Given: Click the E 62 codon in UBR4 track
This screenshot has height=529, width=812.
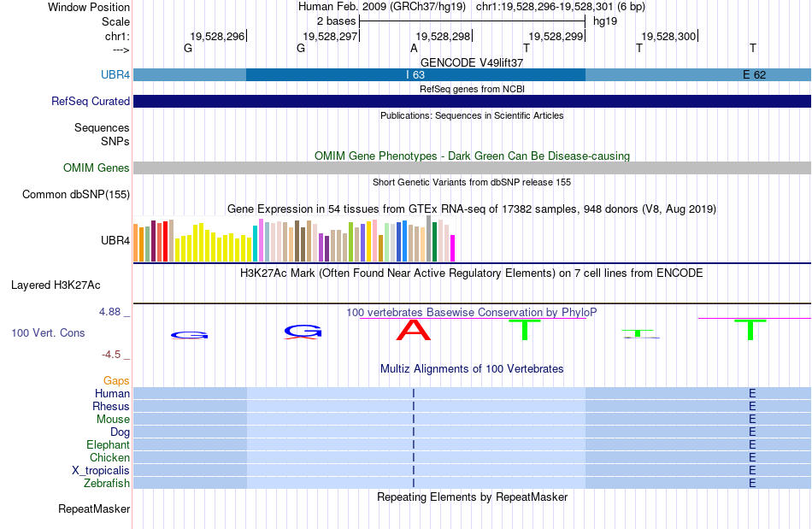Looking at the screenshot, I should [754, 74].
